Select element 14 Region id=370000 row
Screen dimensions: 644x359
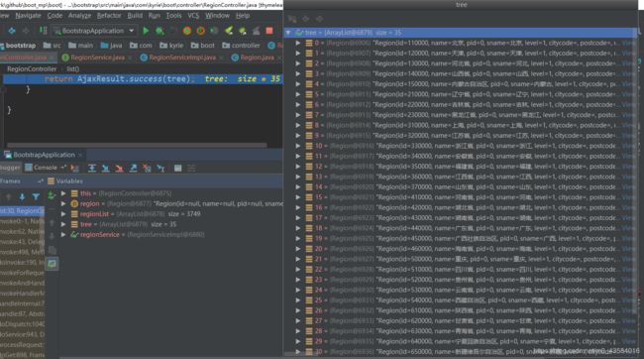460,187
